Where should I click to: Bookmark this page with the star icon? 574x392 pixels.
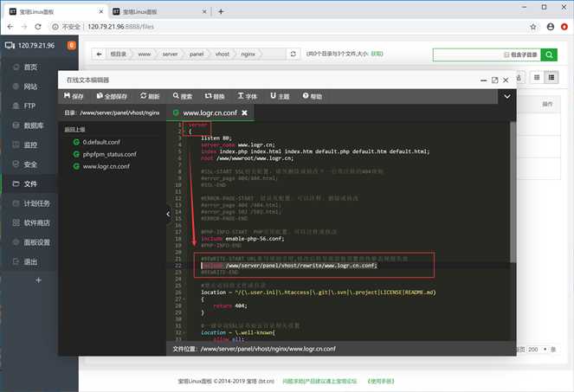point(533,27)
